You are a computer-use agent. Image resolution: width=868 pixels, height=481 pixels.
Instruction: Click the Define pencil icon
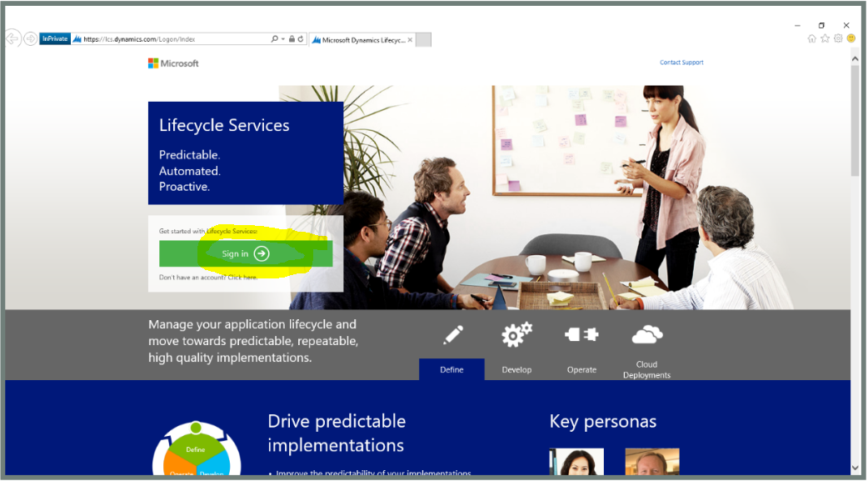click(453, 335)
